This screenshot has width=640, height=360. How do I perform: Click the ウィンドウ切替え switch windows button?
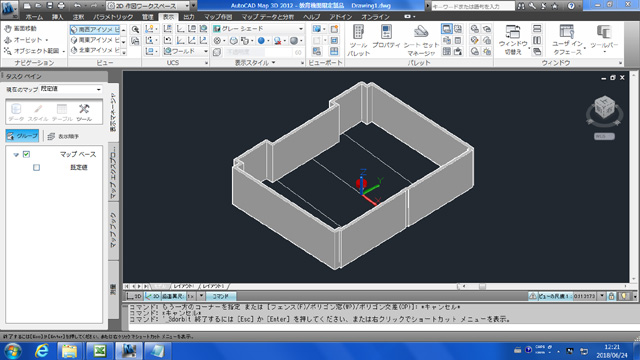pos(513,40)
